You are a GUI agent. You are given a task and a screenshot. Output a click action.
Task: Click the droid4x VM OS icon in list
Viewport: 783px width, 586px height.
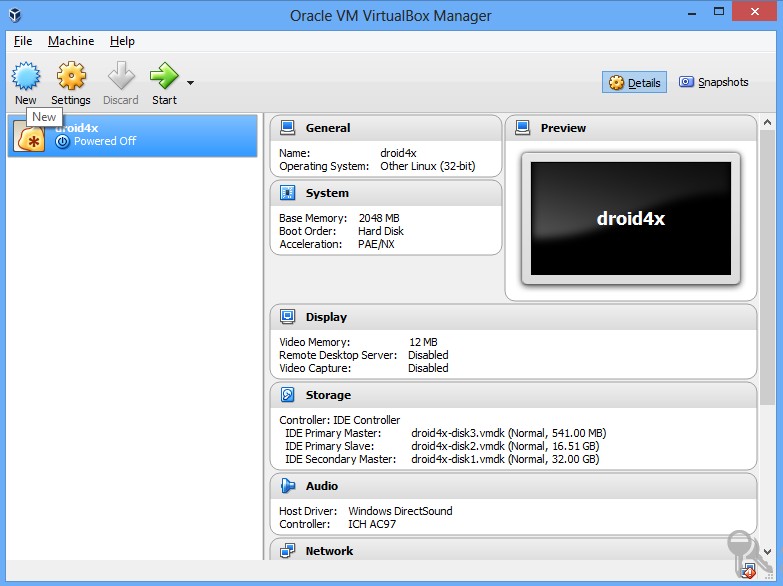(x=30, y=137)
